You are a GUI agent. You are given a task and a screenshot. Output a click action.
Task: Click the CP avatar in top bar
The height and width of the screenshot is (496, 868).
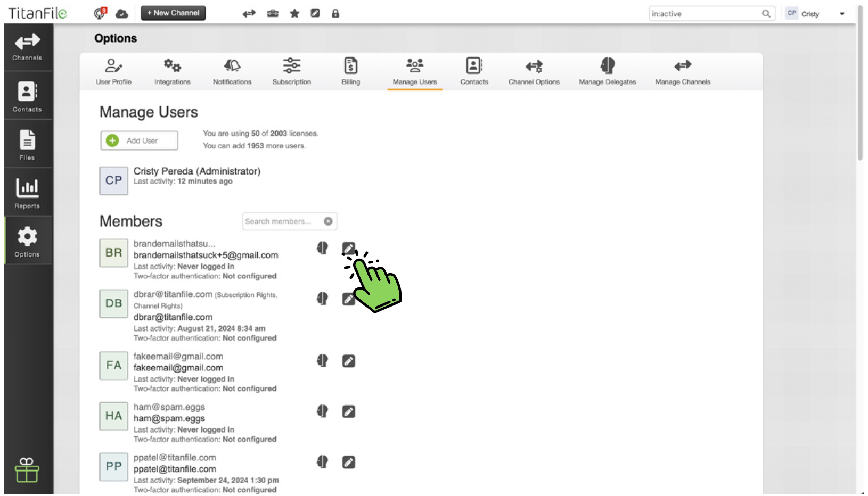(792, 13)
